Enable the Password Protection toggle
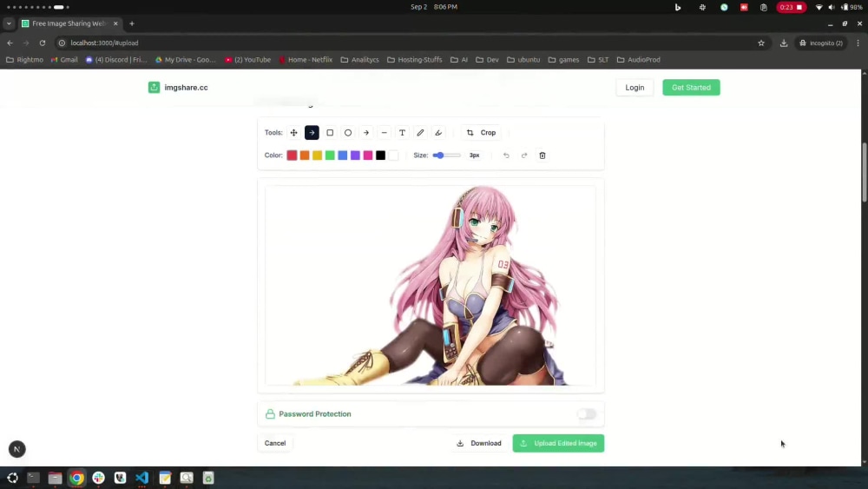Screen dimensions: 868x489 (587, 414)
